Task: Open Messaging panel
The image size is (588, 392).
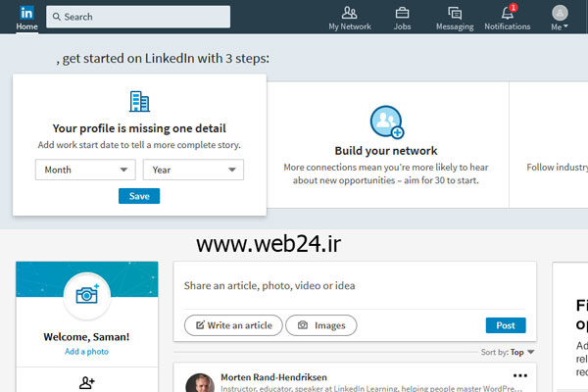Action: coord(455,18)
